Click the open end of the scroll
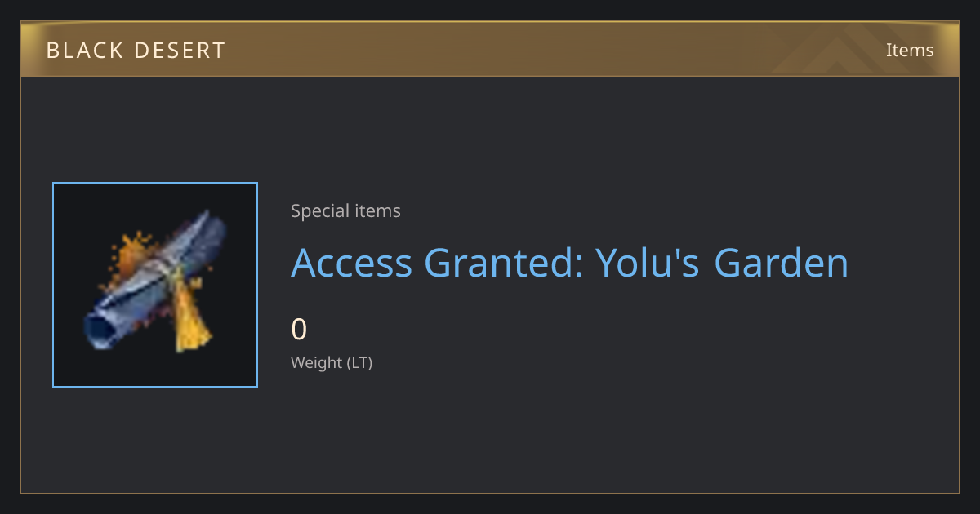 (100, 331)
